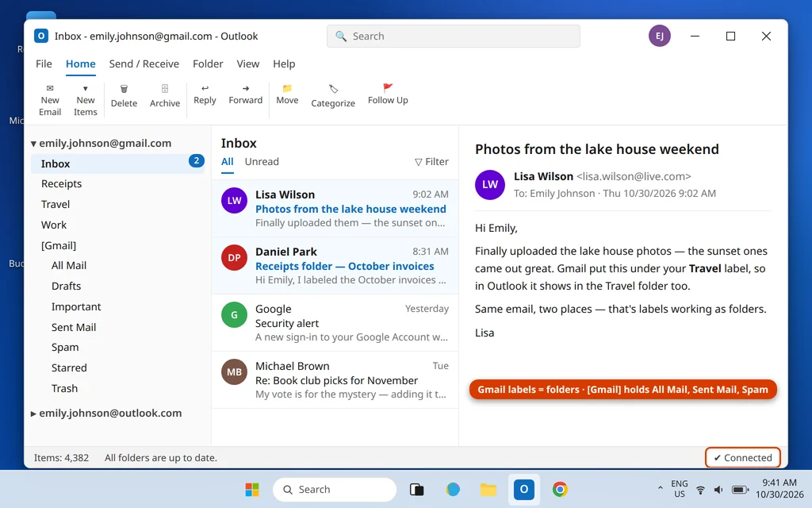Click Lisa Wilson's LW avatar in the message list
Viewport: 812px width, 508px height.
(x=234, y=201)
